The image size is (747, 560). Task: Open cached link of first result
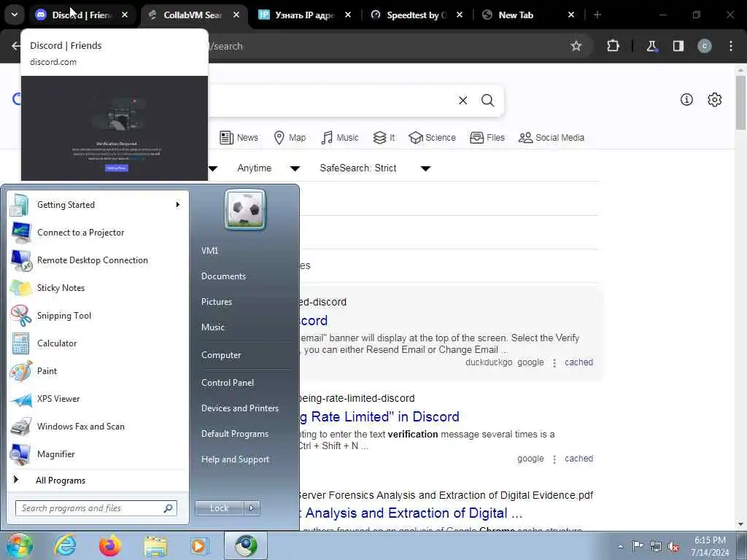coord(578,362)
